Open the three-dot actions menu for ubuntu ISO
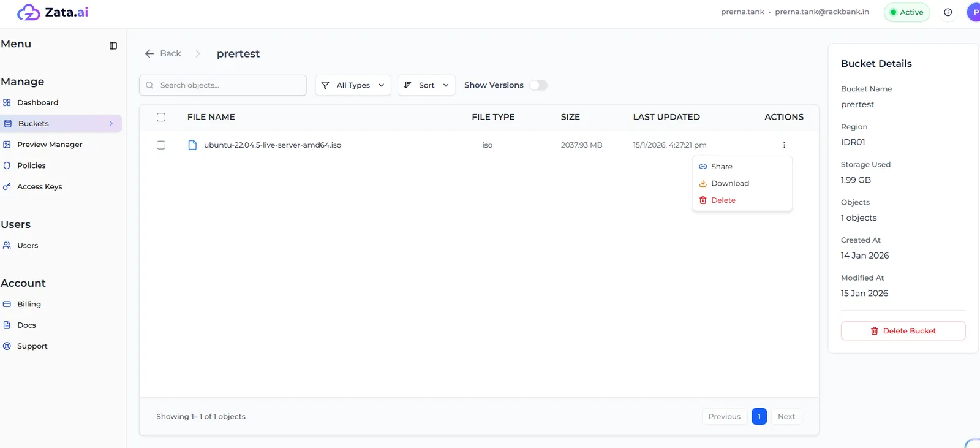This screenshot has width=980, height=448. pyautogui.click(x=784, y=145)
